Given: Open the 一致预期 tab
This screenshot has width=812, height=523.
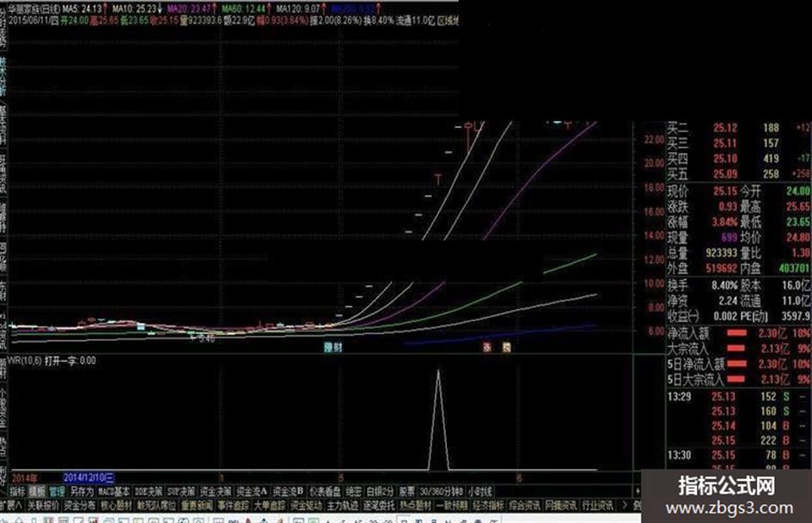Looking at the screenshot, I should pyautogui.click(x=452, y=505).
